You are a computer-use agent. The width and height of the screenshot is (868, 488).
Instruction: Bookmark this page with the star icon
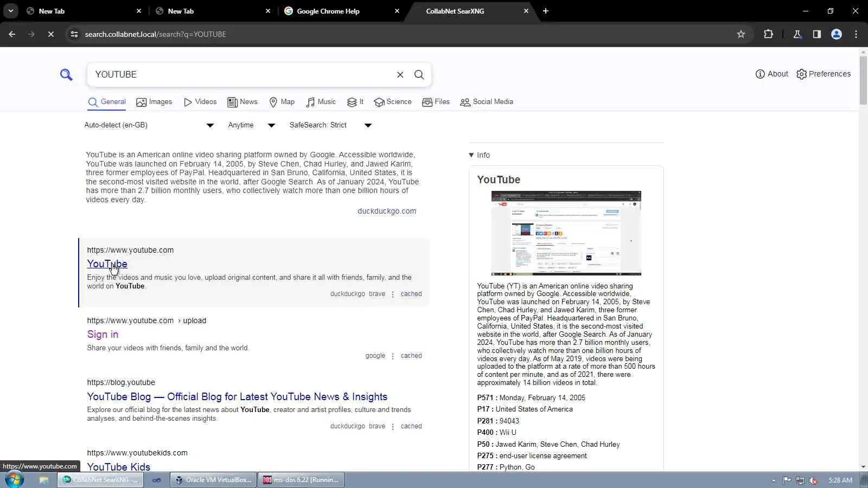(741, 34)
